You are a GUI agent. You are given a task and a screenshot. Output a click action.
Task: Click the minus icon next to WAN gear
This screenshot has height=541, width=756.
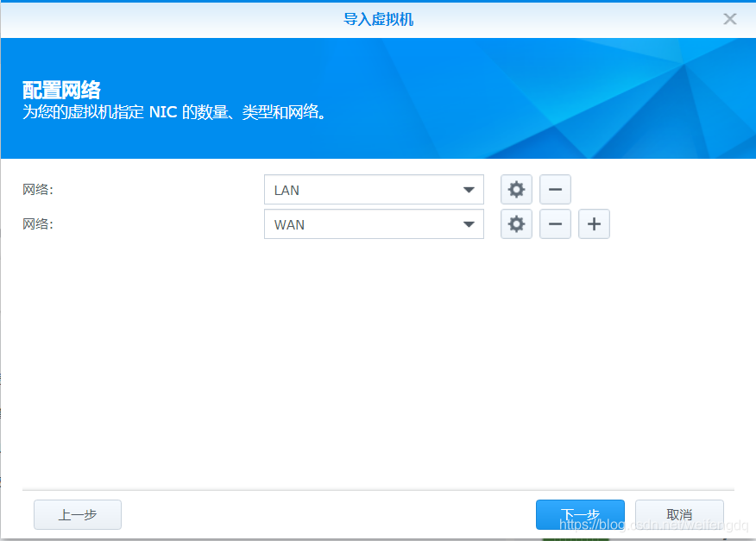(555, 223)
